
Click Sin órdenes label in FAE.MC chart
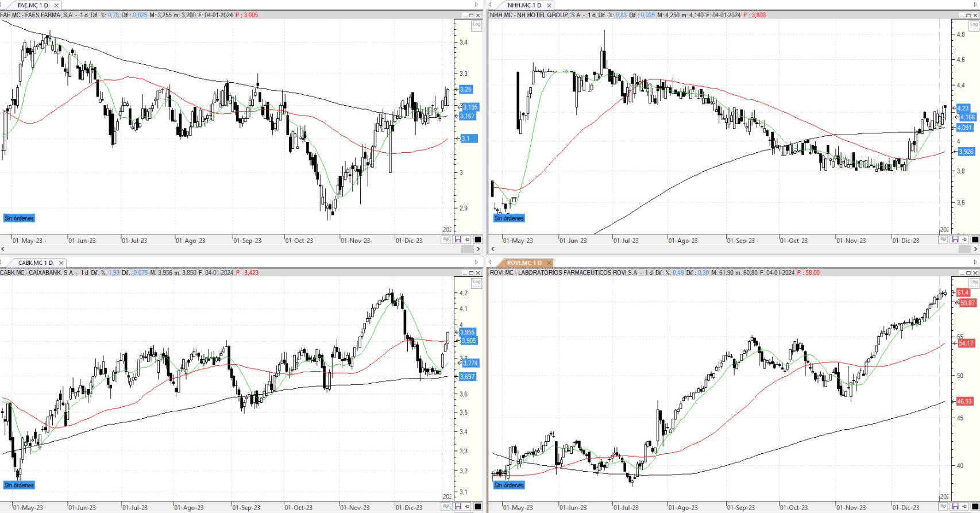[19, 218]
